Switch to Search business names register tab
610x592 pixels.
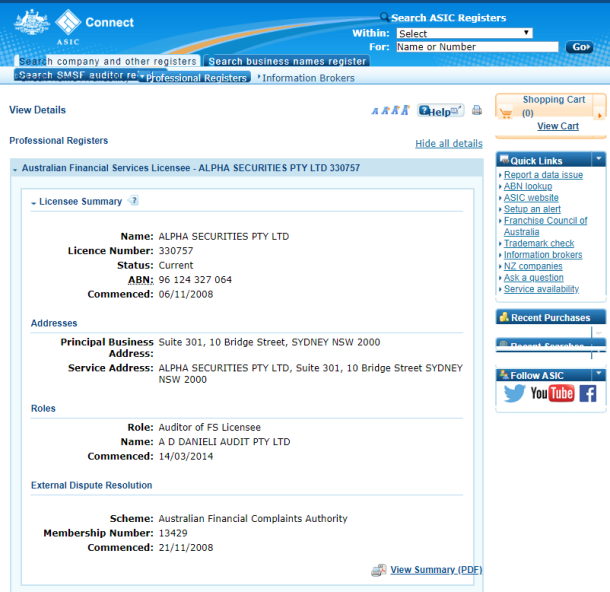[287, 61]
